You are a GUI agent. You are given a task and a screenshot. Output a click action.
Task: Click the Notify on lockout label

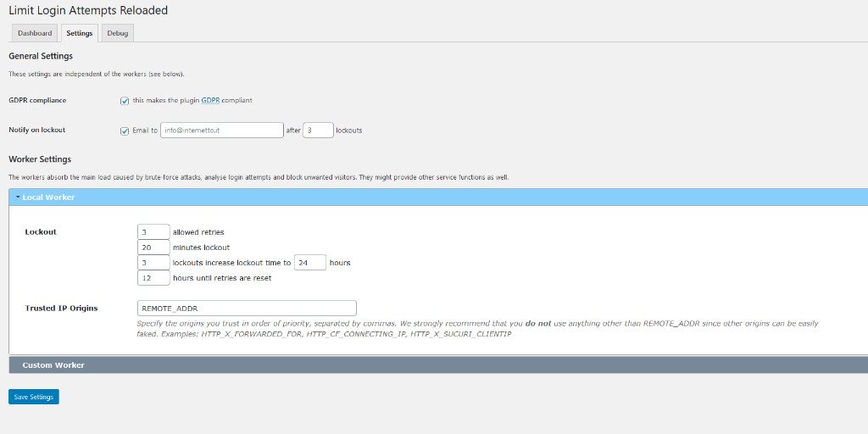coord(37,130)
